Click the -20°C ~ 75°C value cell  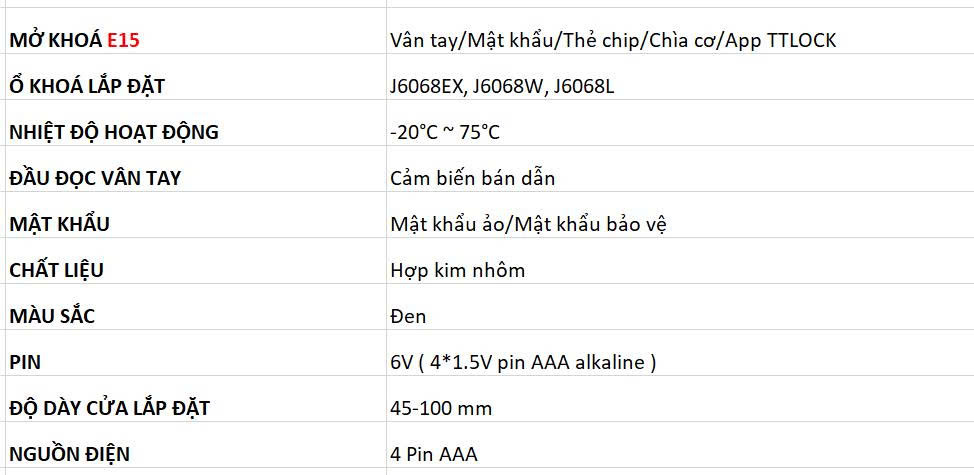pyautogui.click(x=446, y=132)
